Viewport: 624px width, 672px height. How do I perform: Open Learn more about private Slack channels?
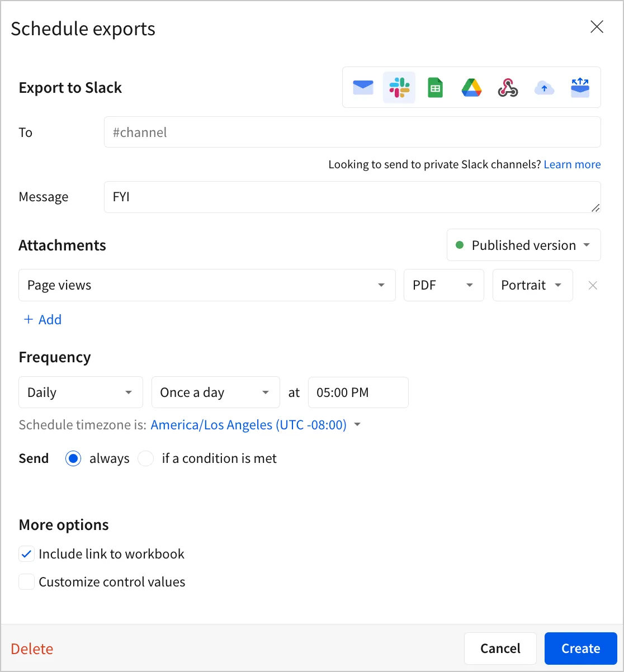coord(572,164)
